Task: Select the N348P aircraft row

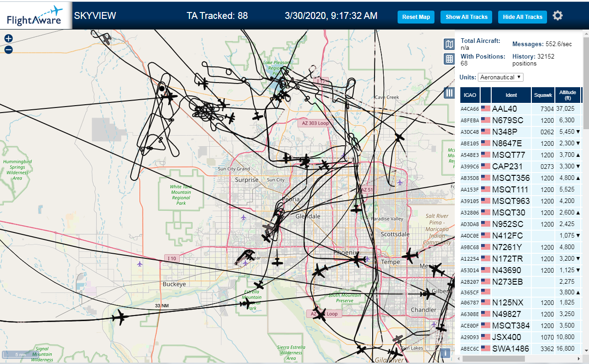Action: pyautogui.click(x=520, y=132)
